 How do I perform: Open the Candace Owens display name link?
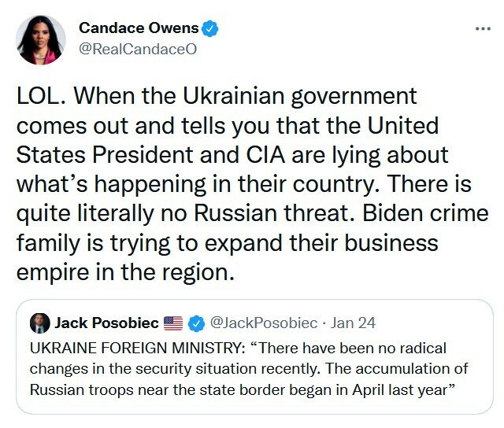[139, 29]
